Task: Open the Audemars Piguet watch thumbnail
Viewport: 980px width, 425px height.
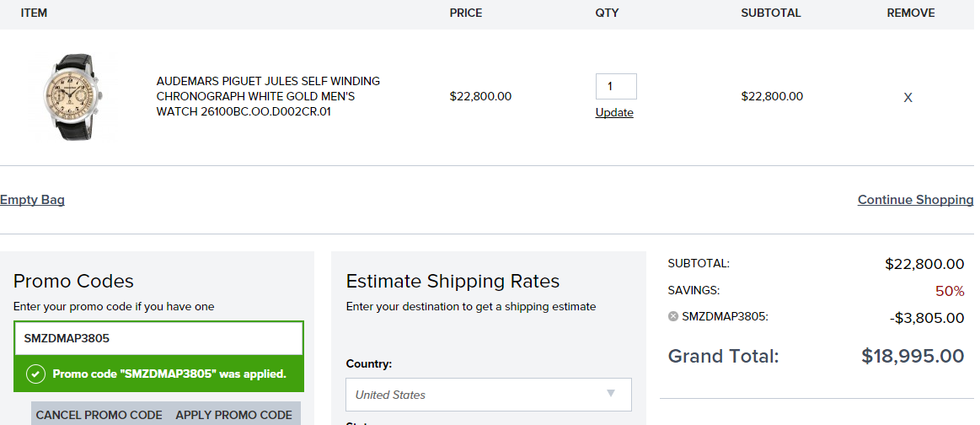Action: pos(72,96)
